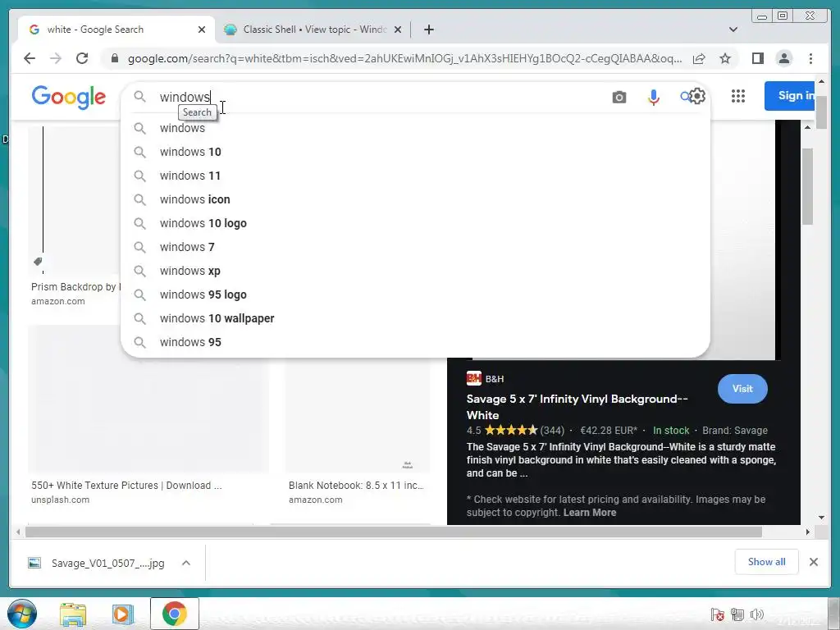Open the site padlock info
This screenshot has width=840, height=630.
[x=114, y=58]
